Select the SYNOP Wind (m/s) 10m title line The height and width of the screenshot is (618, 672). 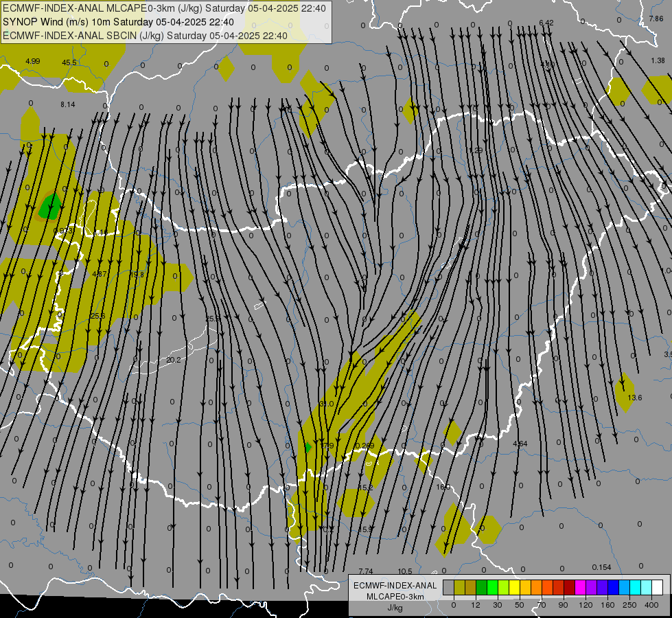point(118,22)
